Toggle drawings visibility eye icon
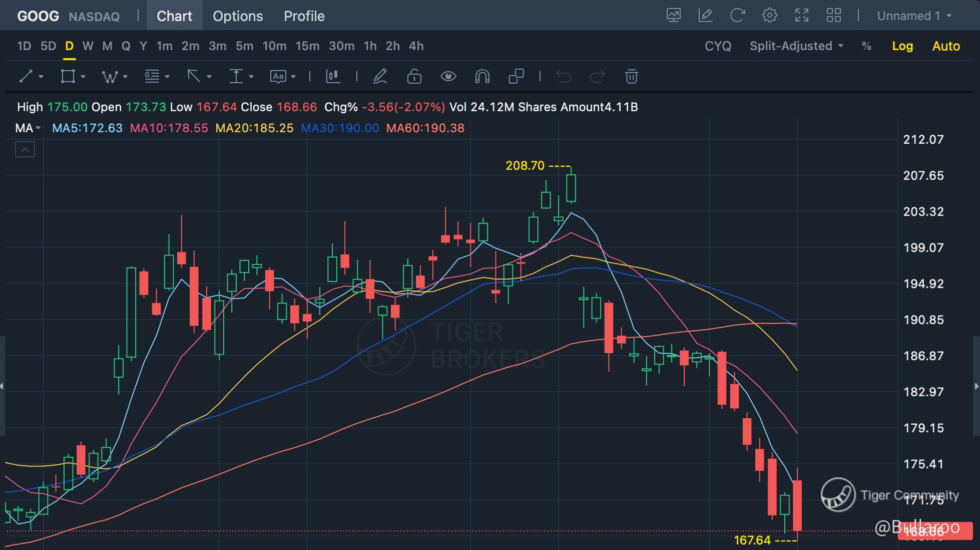The width and height of the screenshot is (980, 550). click(x=448, y=77)
